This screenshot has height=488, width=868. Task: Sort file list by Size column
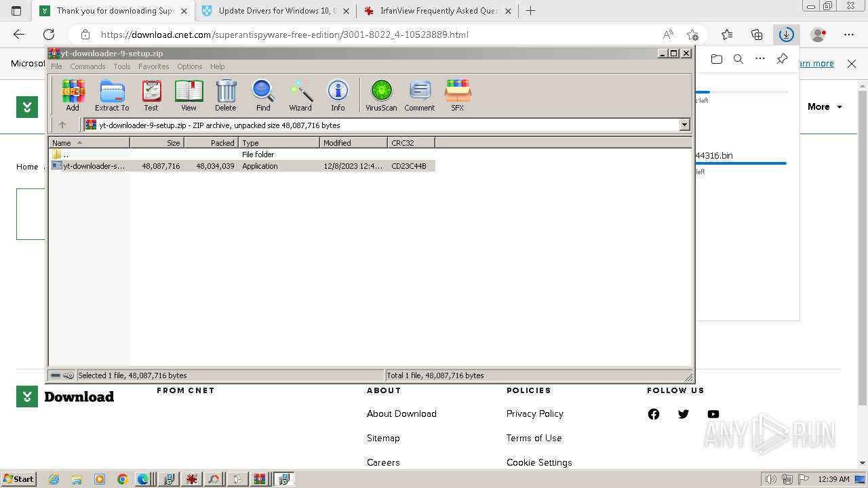(157, 143)
